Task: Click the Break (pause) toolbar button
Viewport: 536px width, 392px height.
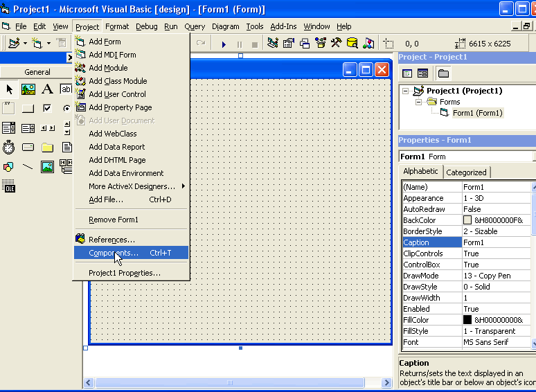Action: (x=240, y=44)
